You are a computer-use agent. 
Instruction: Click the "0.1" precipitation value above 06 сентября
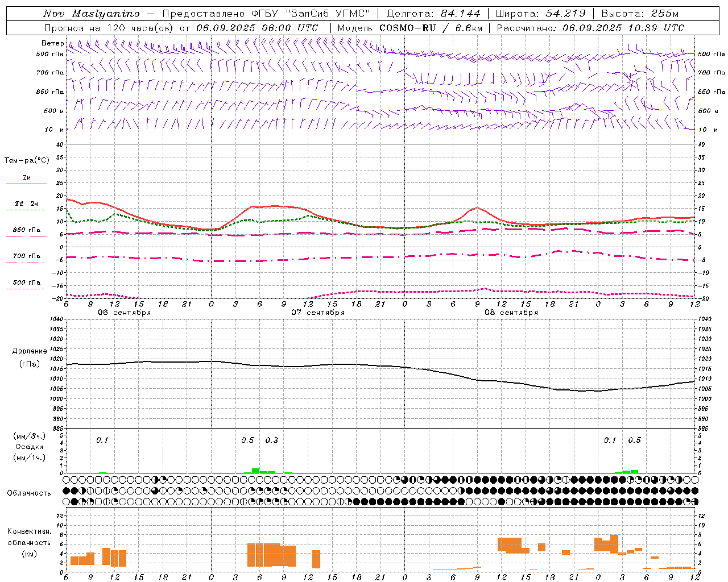102,440
